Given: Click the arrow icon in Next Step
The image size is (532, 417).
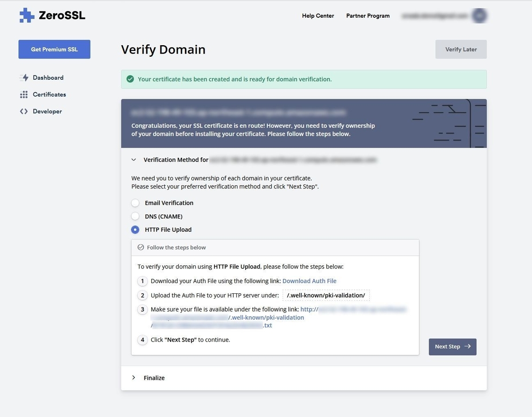Looking at the screenshot, I should (x=468, y=347).
